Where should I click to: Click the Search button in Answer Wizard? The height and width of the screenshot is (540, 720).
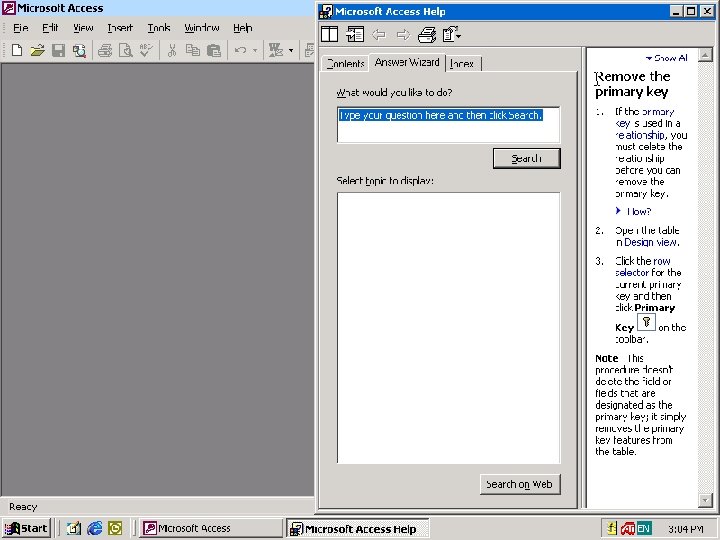coord(526,158)
